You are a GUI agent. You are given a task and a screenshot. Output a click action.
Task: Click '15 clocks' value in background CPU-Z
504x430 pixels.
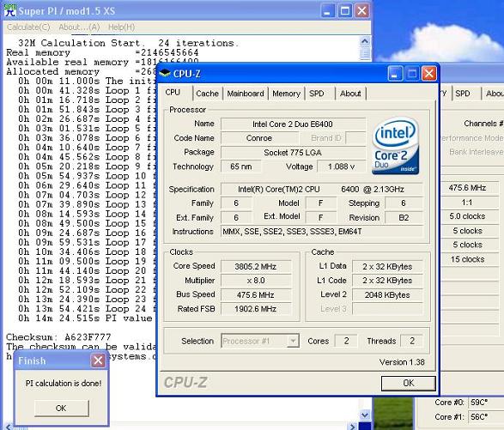click(x=467, y=259)
